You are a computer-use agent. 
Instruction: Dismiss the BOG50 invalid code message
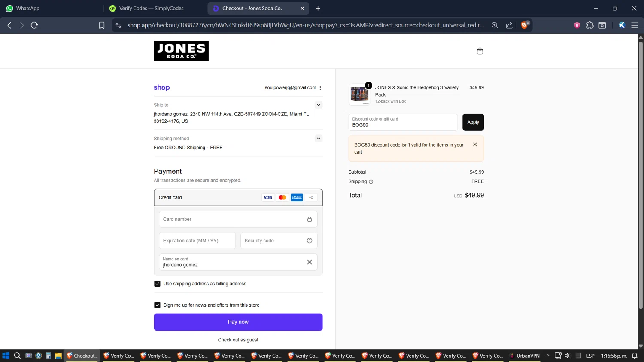point(475,145)
